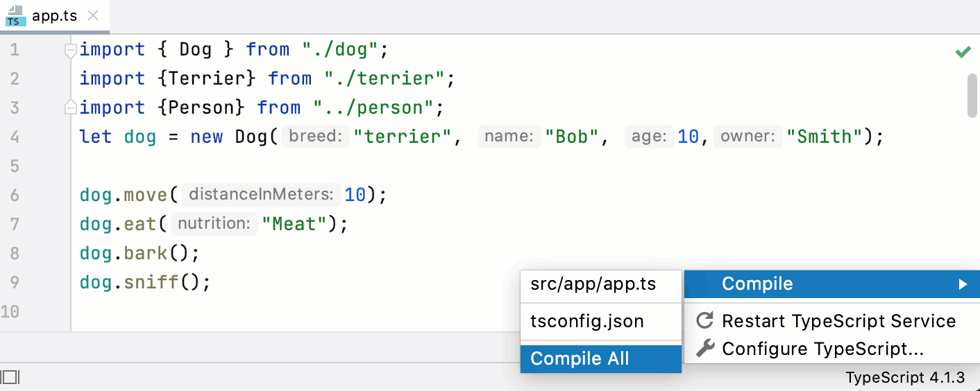
Task: Click the wrench icon for Configure TypeScript
Action: click(x=704, y=349)
